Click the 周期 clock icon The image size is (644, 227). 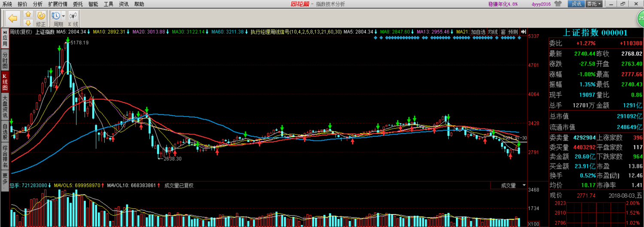(56, 15)
